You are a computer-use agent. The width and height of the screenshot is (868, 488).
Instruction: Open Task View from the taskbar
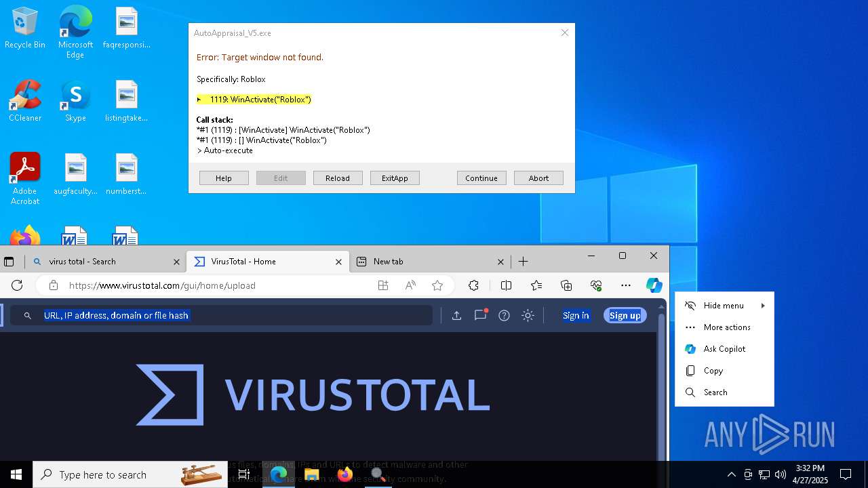(x=244, y=474)
